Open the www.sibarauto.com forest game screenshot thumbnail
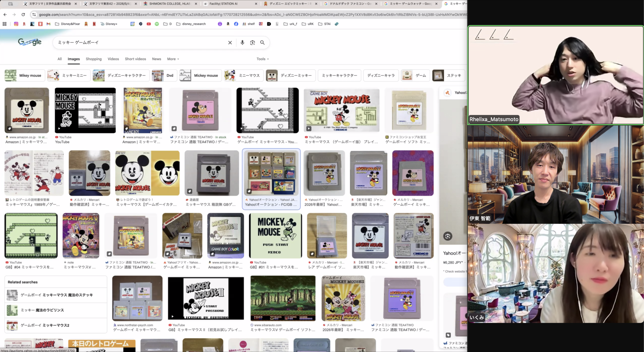 point(283,298)
